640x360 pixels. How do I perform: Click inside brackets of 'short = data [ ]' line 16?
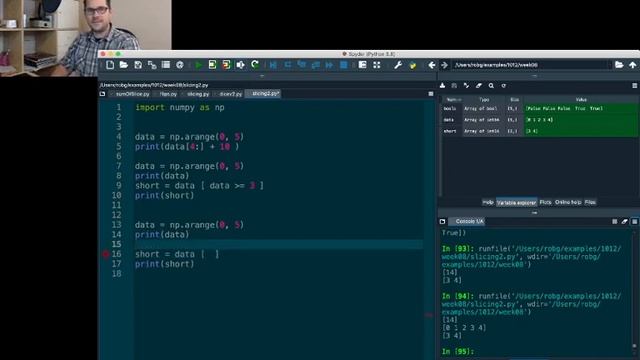(210, 254)
